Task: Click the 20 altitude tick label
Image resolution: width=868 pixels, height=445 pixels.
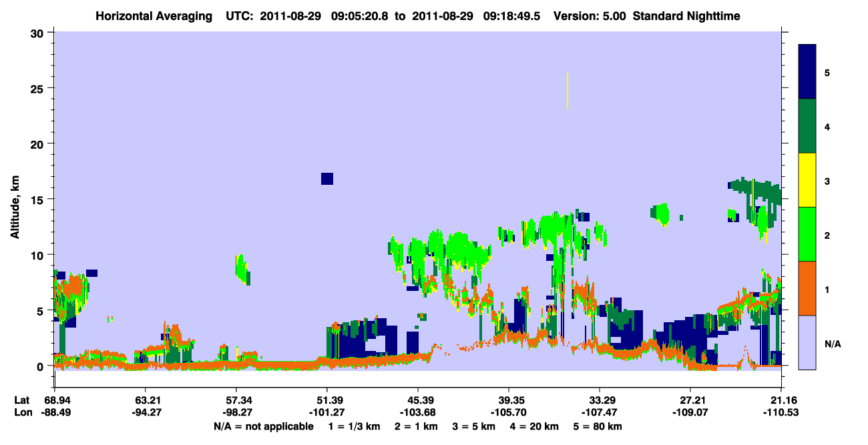Action: click(39, 144)
